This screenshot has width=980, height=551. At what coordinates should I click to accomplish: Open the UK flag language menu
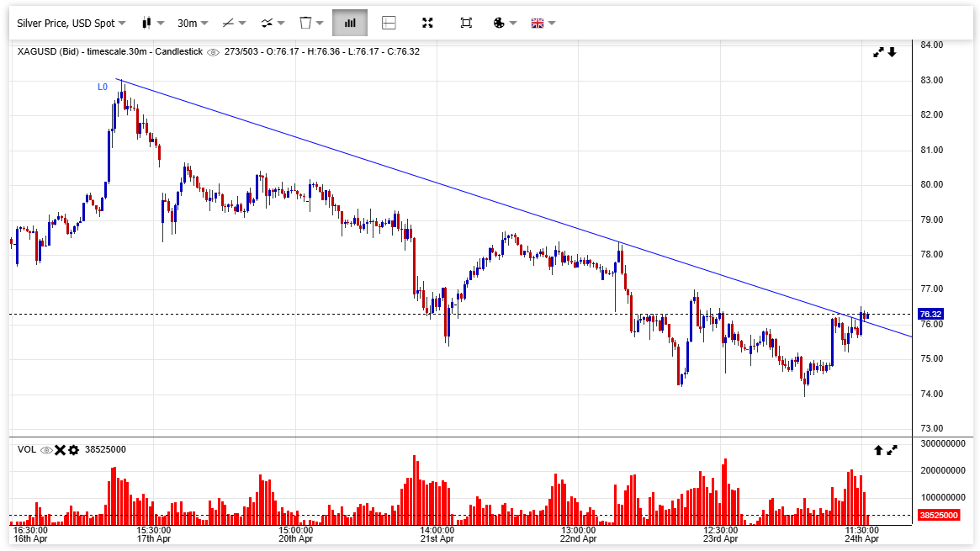pyautogui.click(x=543, y=23)
